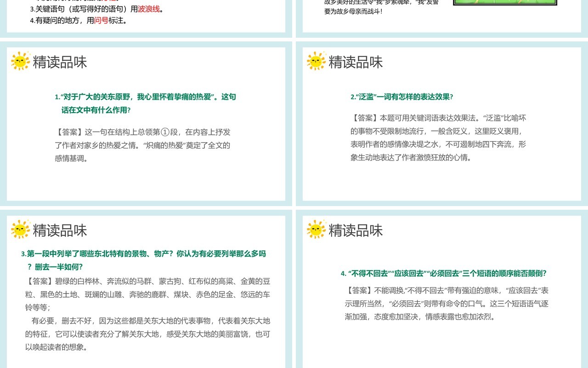Click the line “话在文中有什么作用?”
The image size is (588, 368).
(96, 110)
